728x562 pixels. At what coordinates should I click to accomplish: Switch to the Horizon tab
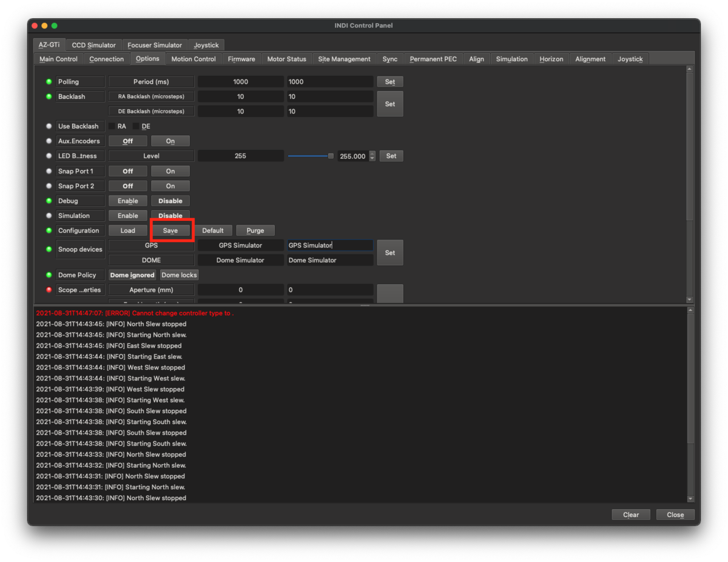click(x=551, y=59)
